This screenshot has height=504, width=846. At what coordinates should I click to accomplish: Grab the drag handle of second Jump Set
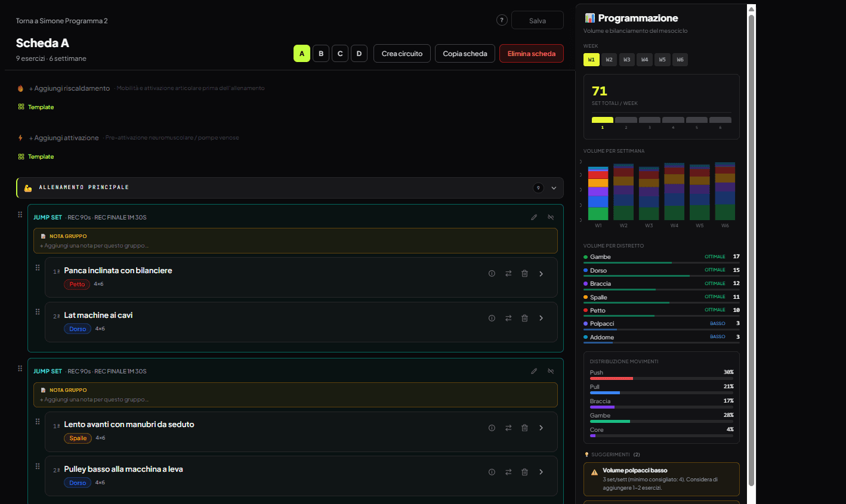point(20,368)
